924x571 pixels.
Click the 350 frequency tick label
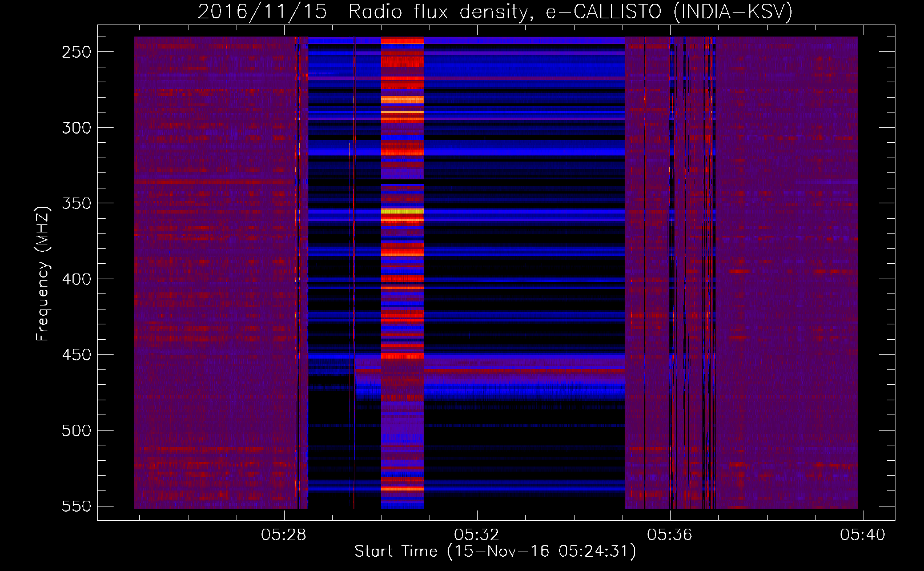pos(77,203)
